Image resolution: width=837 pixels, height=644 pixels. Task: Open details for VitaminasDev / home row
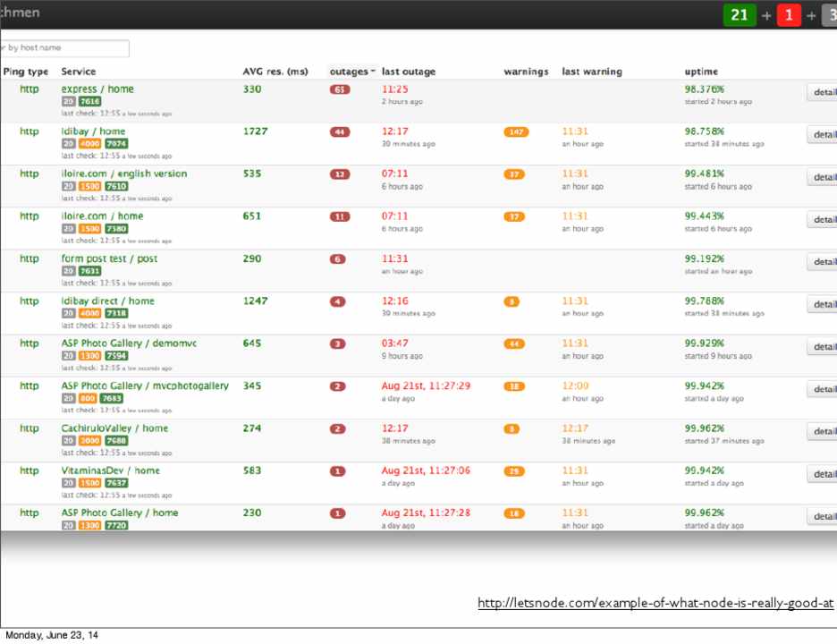(x=823, y=474)
